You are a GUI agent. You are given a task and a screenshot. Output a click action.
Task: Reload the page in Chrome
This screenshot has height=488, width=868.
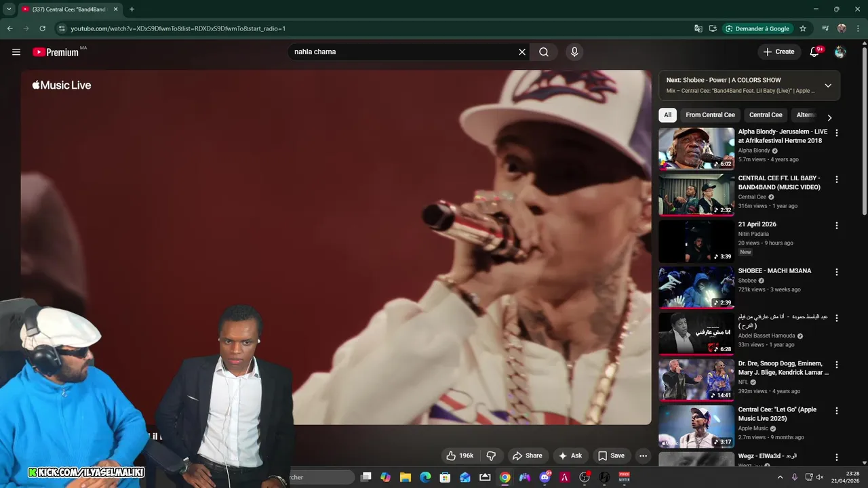(x=42, y=28)
